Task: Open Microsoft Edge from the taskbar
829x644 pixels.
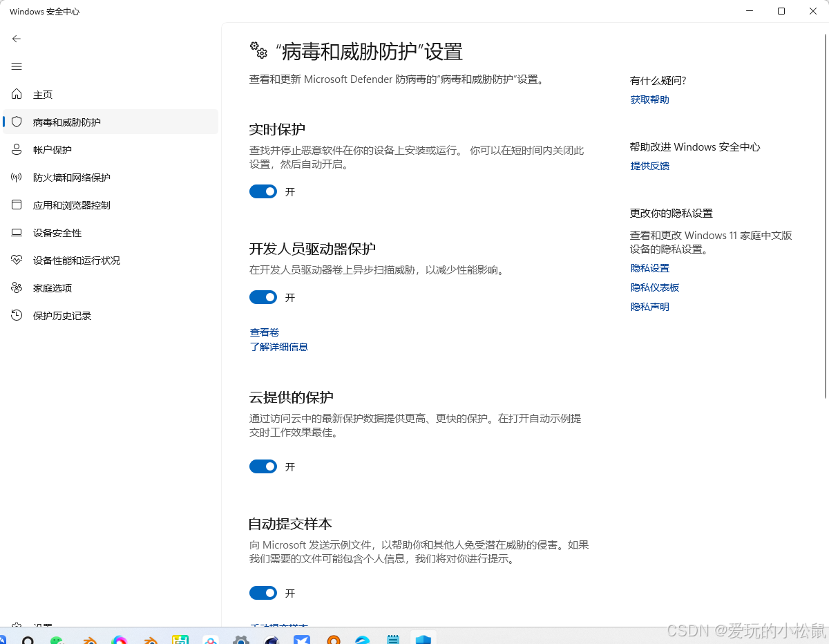Action: pyautogui.click(x=363, y=638)
